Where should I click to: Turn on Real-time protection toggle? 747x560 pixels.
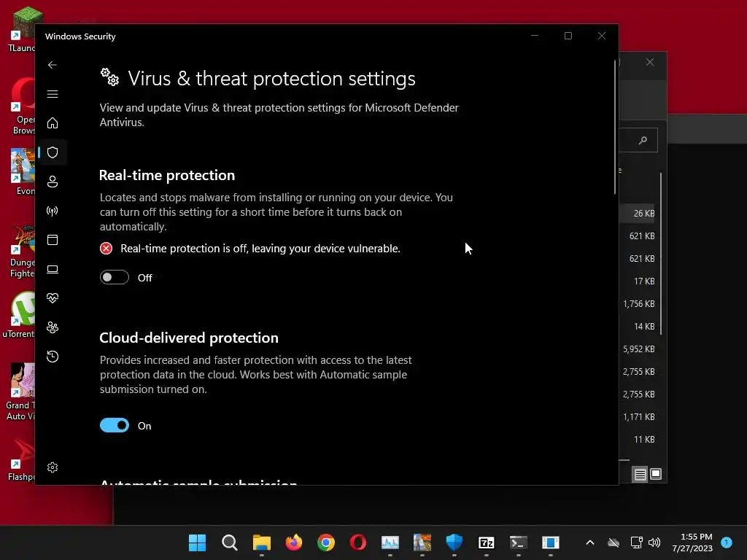coord(115,277)
